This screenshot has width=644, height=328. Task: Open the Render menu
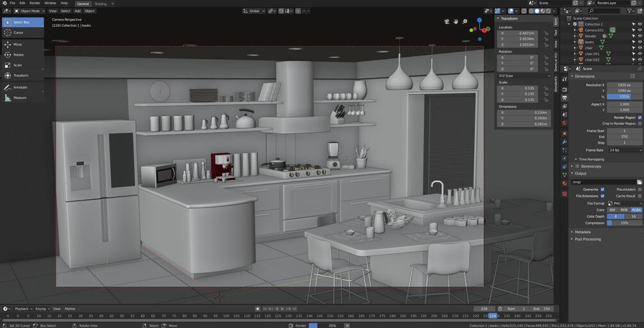coord(35,3)
